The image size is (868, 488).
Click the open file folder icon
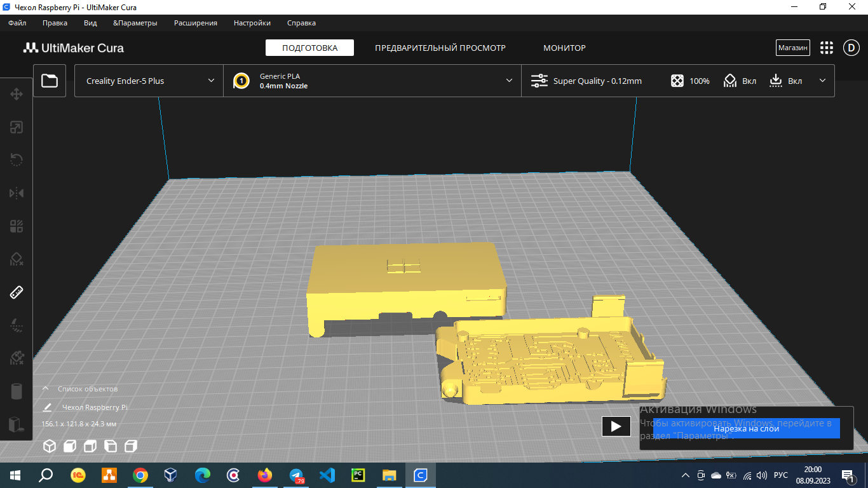point(50,81)
